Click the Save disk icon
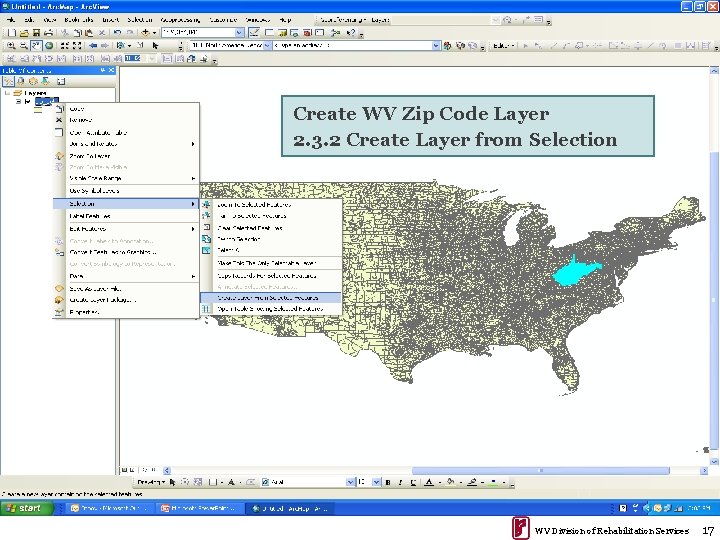 coord(36,33)
